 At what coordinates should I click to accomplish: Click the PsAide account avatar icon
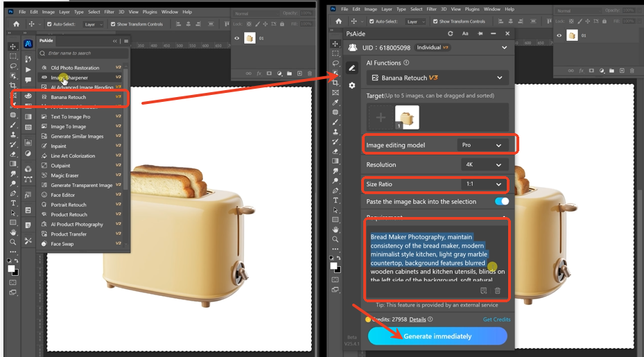click(352, 48)
